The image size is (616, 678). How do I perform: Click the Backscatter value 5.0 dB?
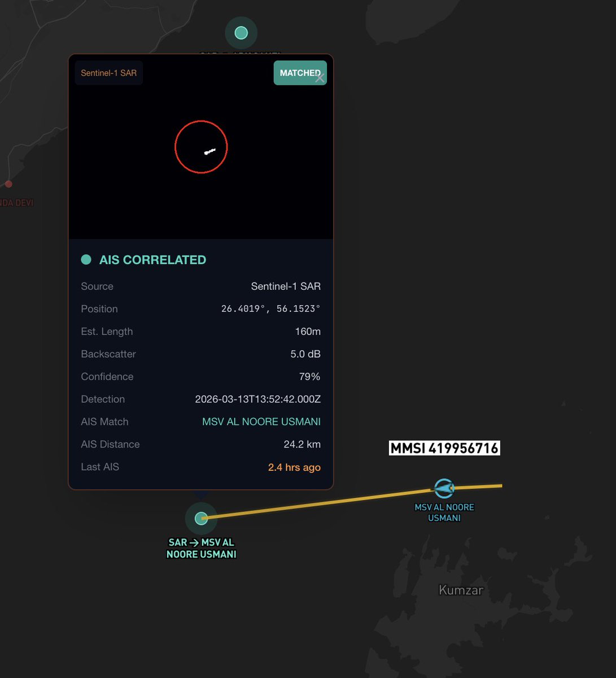pyautogui.click(x=305, y=354)
